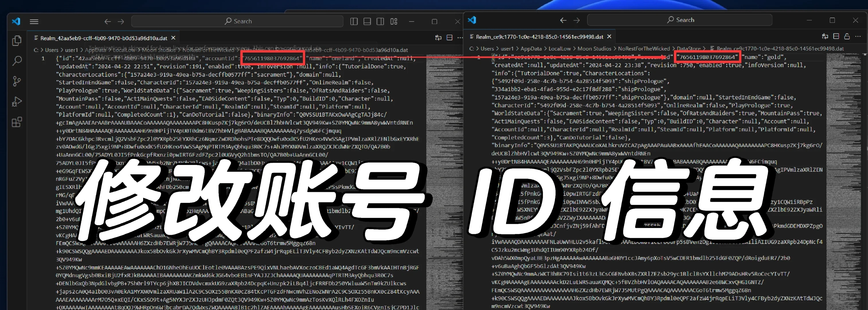This screenshot has width=868, height=310.
Task: Open the Source Control view in the activity bar
Action: [x=17, y=81]
